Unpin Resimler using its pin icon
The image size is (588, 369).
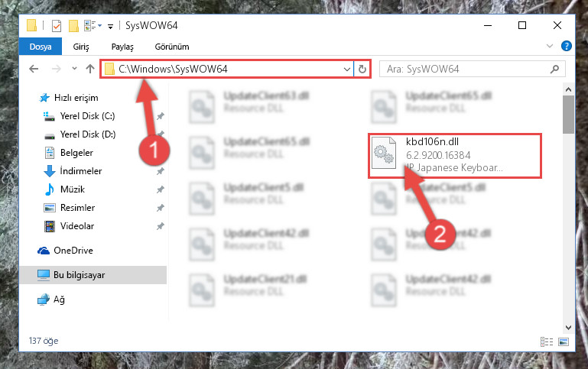click(161, 208)
